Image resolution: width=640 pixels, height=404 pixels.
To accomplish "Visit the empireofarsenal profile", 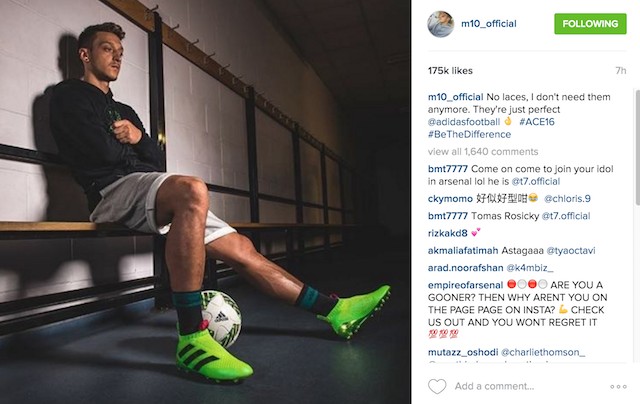I will [465, 285].
